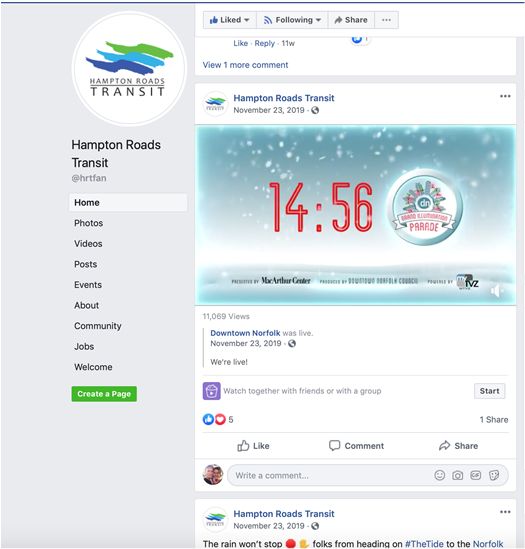The image size is (525, 549).
Task: Open the Downtown Norfolk page link
Action: coord(245,333)
